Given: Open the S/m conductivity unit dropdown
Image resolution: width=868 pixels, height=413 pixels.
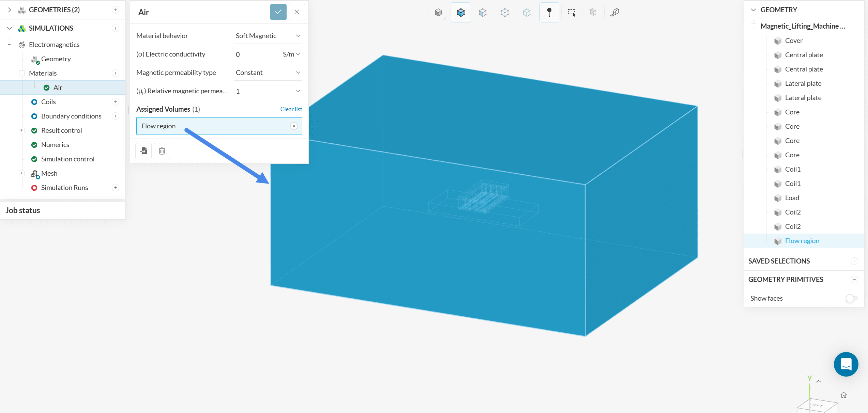Looking at the screenshot, I should tap(291, 54).
